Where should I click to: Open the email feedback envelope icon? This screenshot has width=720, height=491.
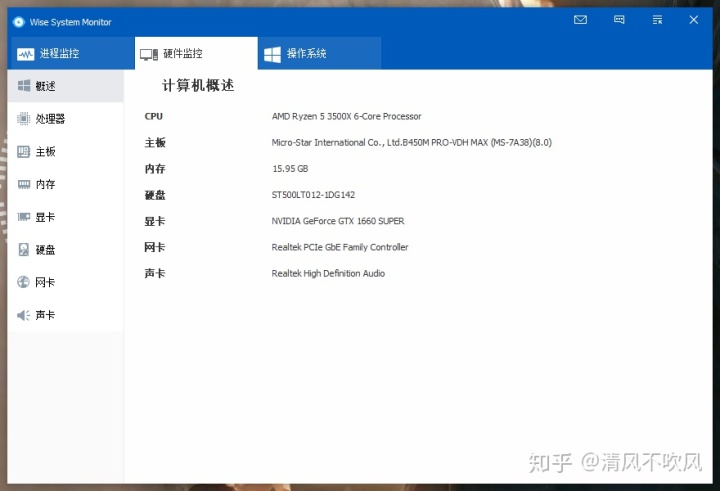tap(580, 20)
